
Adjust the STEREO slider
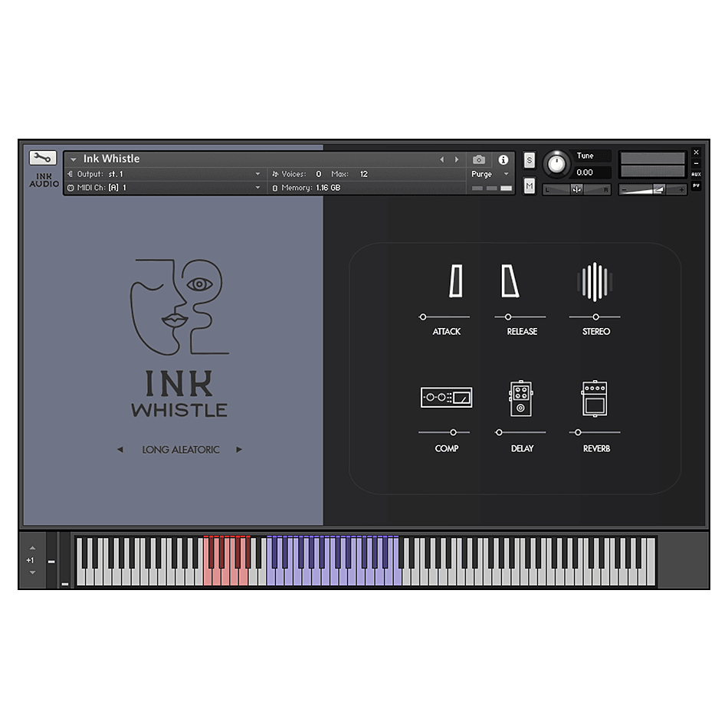pyautogui.click(x=595, y=317)
